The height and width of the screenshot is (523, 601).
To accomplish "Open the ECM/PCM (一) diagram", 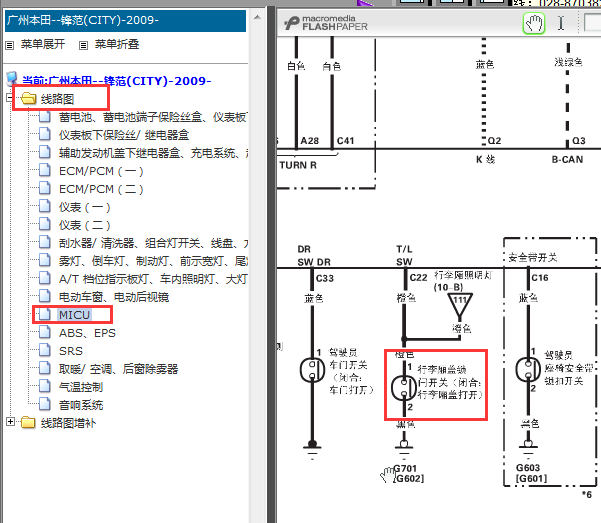I will [x=101, y=171].
